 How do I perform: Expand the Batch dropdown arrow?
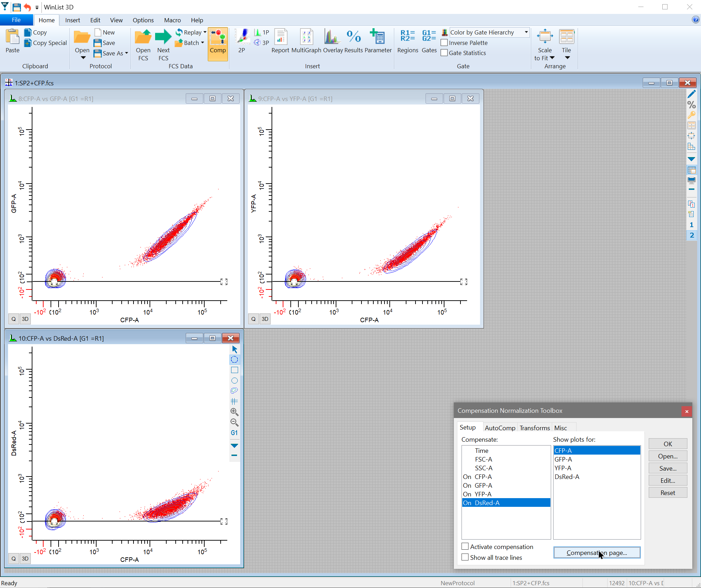click(x=203, y=43)
